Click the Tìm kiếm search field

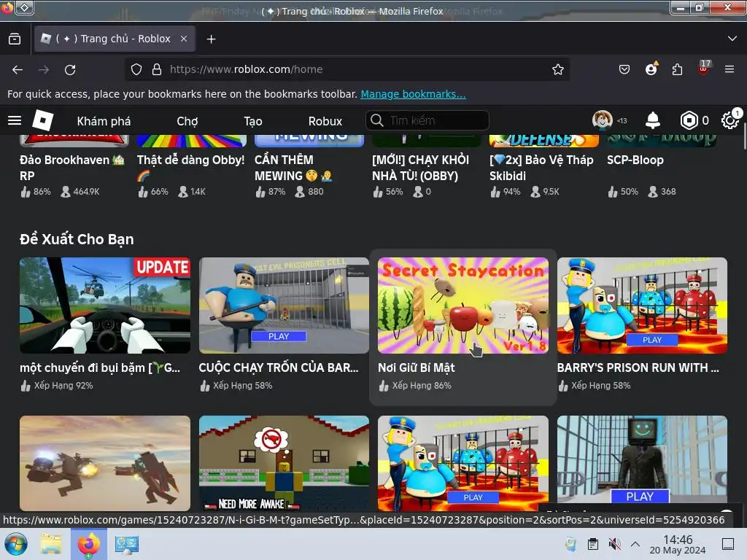(x=427, y=120)
